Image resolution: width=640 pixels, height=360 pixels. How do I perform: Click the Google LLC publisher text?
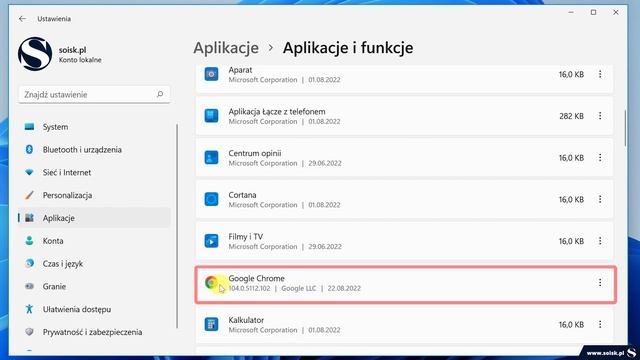[x=299, y=288]
